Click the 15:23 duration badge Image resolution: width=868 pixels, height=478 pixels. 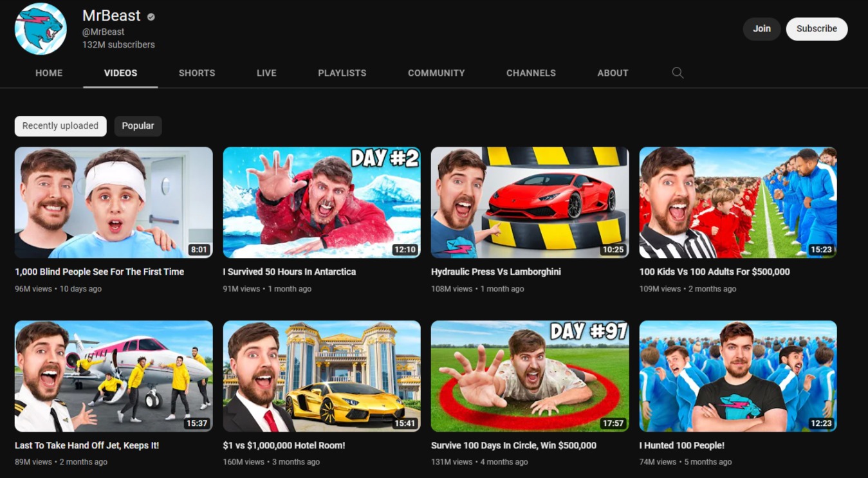pyautogui.click(x=821, y=250)
